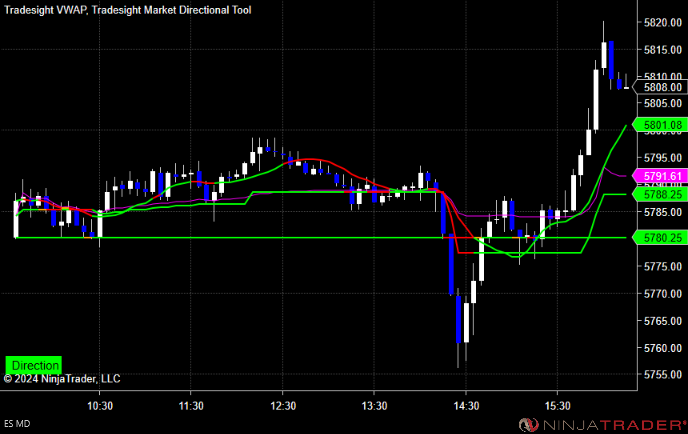
Task: Click the 5770.00 price axis label
Action: (x=663, y=294)
